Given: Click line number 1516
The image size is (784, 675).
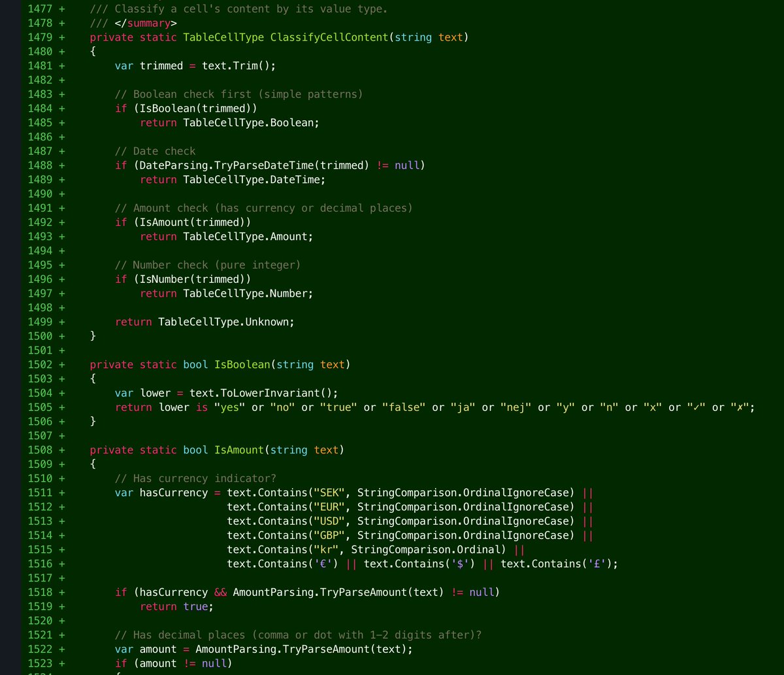Looking at the screenshot, I should [x=40, y=564].
